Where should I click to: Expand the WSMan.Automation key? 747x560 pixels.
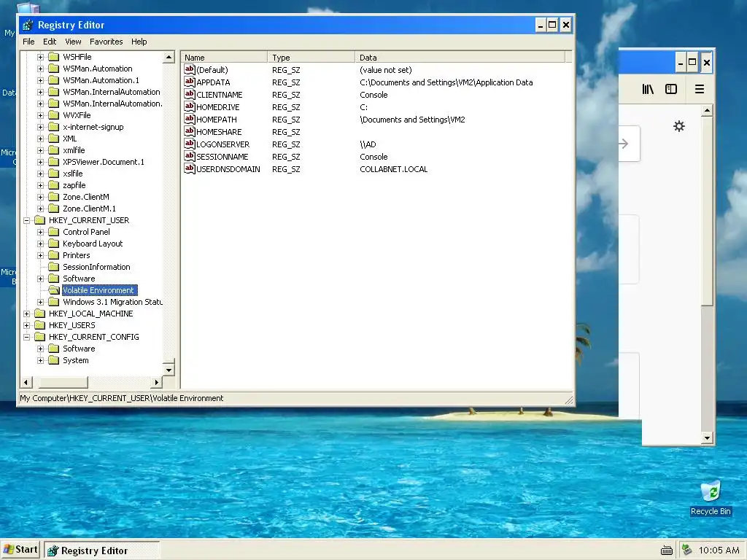coord(41,69)
